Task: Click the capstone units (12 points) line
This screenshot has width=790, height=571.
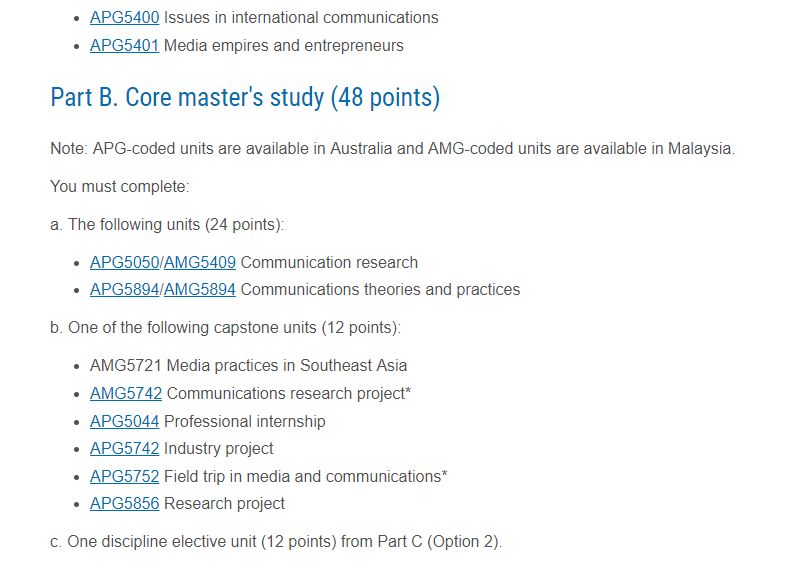Action: tap(225, 328)
